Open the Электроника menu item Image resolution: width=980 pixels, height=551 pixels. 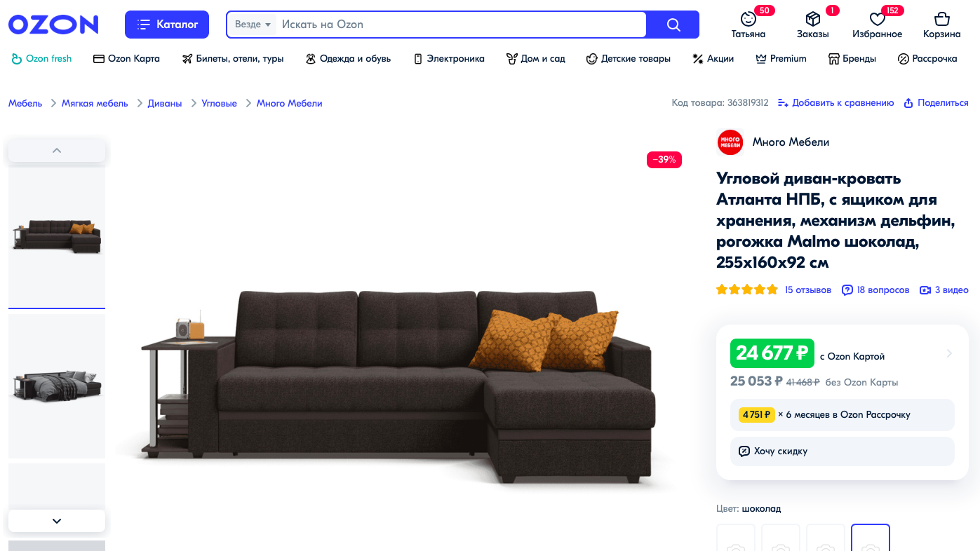coord(448,59)
